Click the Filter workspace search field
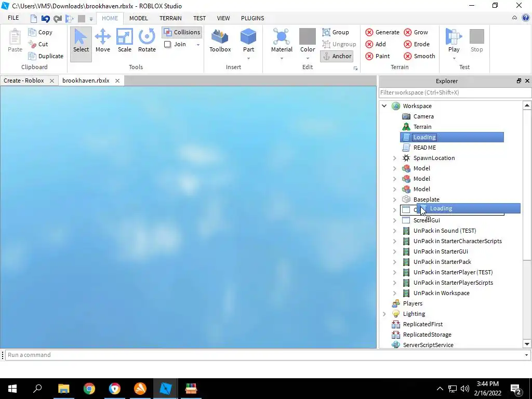The image size is (532, 399). point(455,92)
